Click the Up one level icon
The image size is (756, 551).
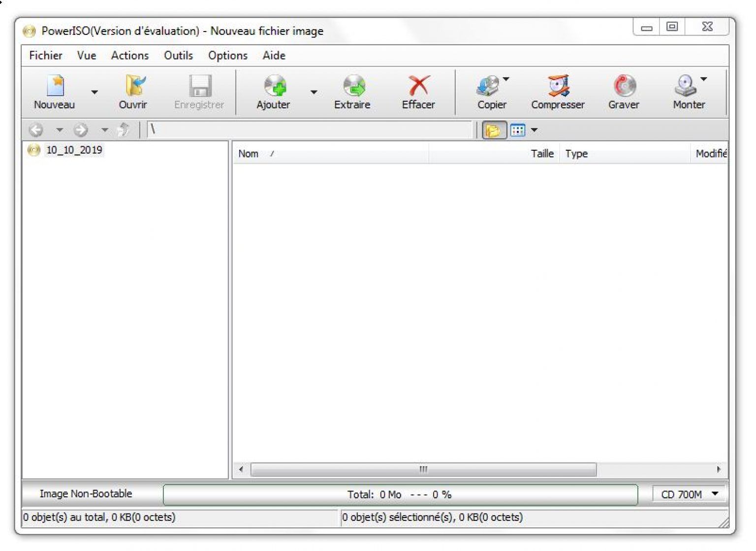124,130
